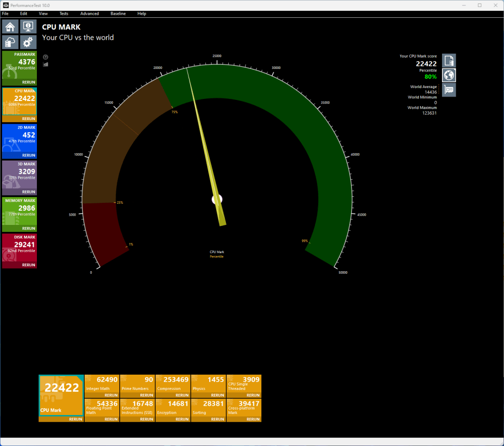Click the document results icon beside the score
Screen dimensions: 504x446
[x=449, y=61]
